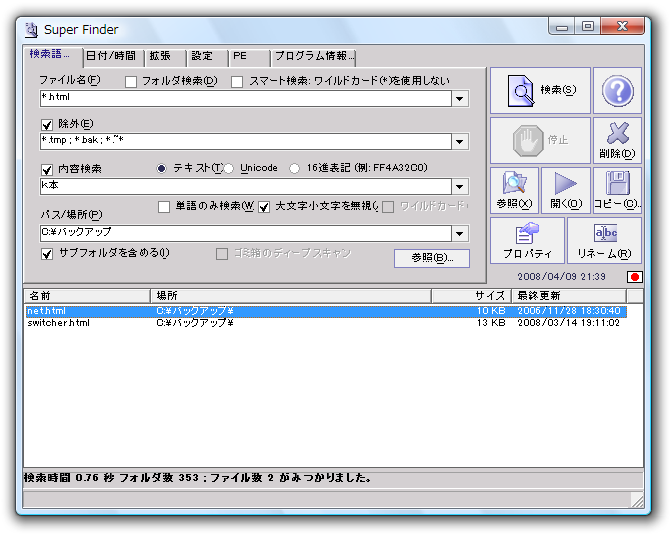This screenshot has width=672, height=534.
Task: Open the 拡張 tab
Action: click(x=165, y=57)
